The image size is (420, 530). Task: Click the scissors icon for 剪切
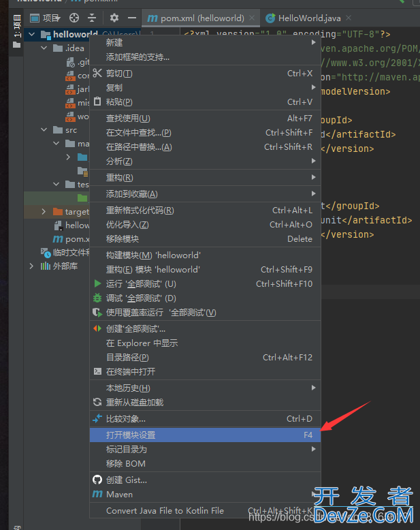97,73
